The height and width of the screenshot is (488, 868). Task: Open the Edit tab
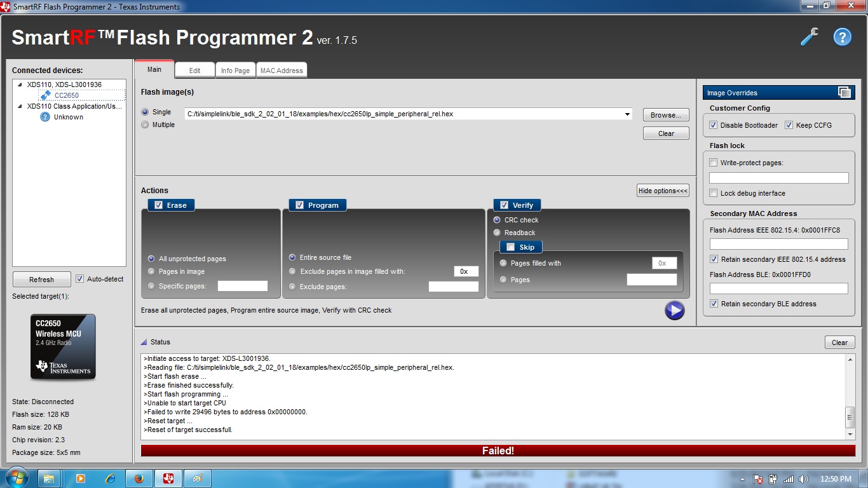click(194, 71)
